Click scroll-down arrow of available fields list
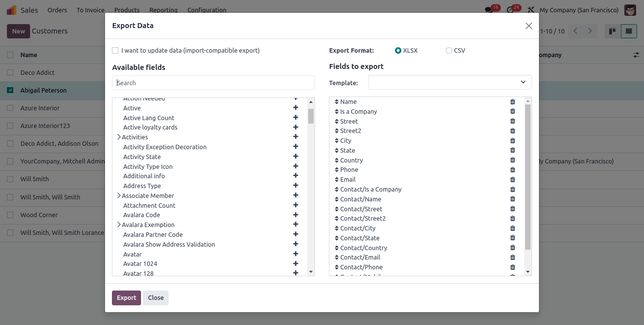 click(x=311, y=272)
